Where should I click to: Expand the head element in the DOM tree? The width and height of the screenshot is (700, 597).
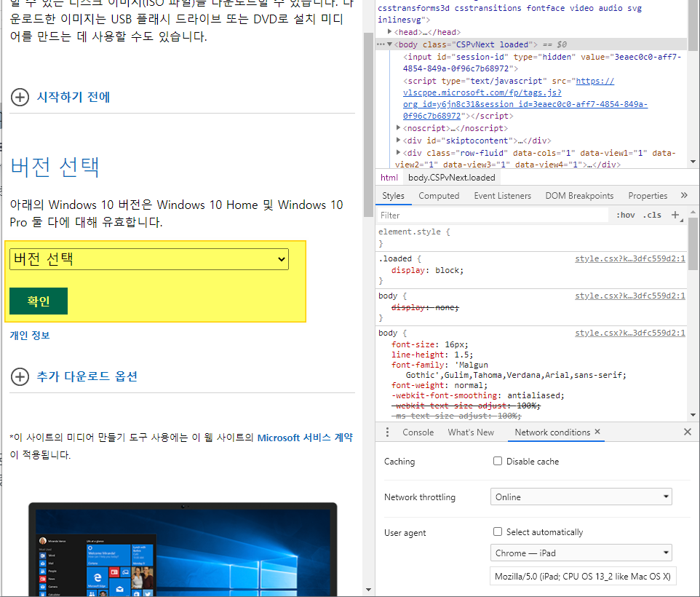391,32
